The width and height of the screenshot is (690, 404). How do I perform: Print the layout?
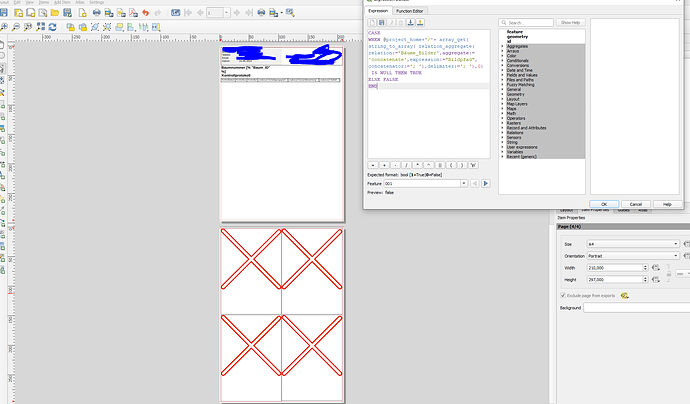click(97, 13)
